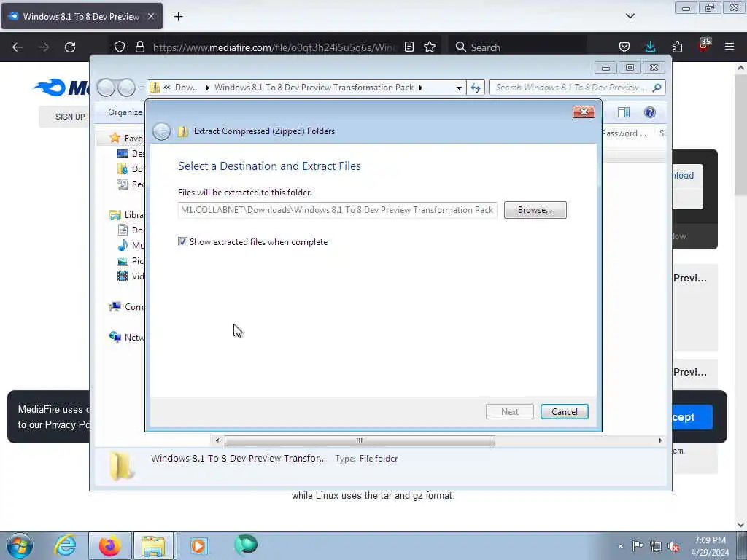Viewport: 747px width, 560px height.
Task: Click the MediaFire logo
Action: tap(61, 87)
